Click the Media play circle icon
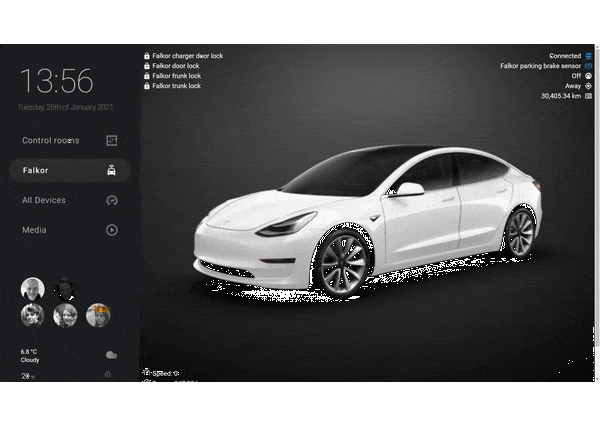 [112, 230]
